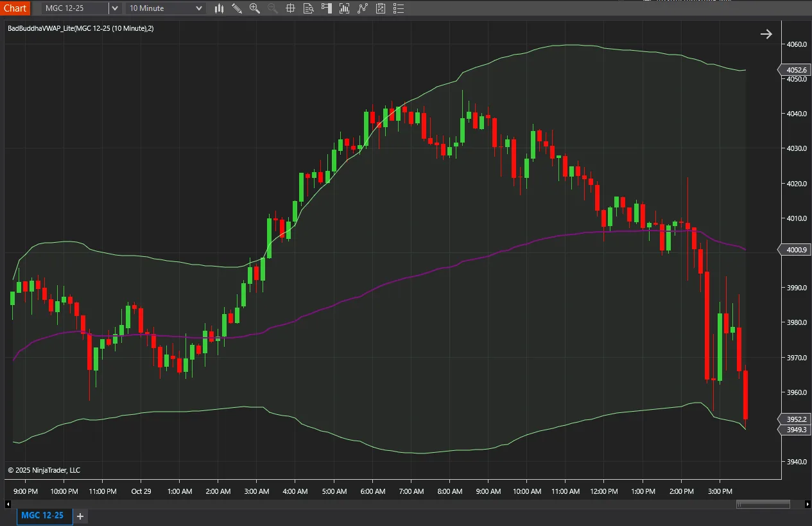Click the MGC 12-25 instrument input field

(x=75, y=8)
